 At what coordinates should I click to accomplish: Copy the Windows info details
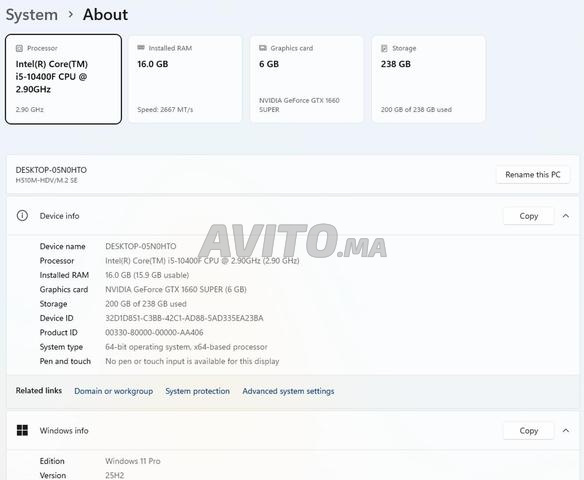click(x=529, y=430)
